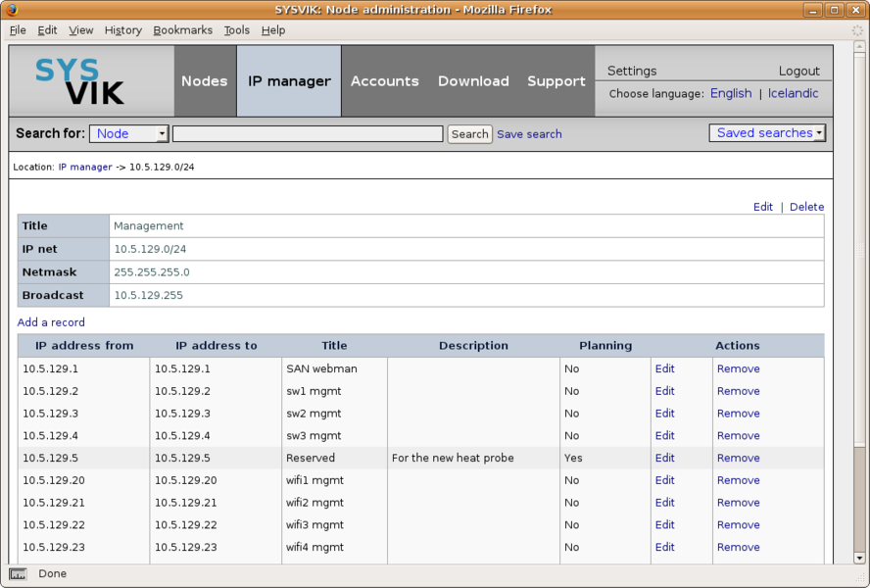
Task: Click the Save search link
Action: click(x=529, y=134)
